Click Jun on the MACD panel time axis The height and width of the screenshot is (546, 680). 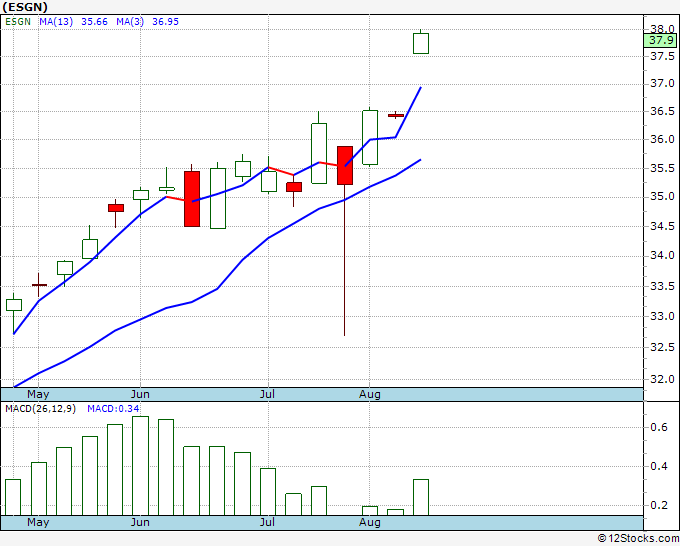(x=140, y=522)
